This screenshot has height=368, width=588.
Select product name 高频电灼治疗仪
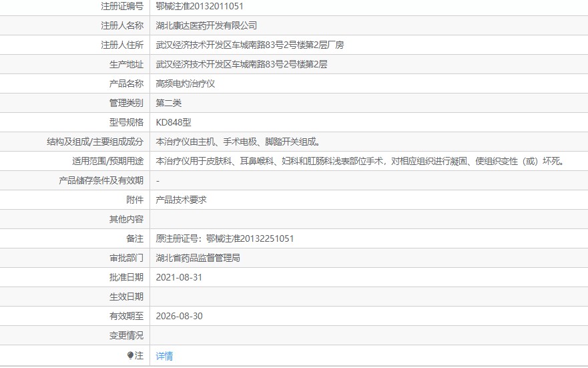click(x=186, y=83)
